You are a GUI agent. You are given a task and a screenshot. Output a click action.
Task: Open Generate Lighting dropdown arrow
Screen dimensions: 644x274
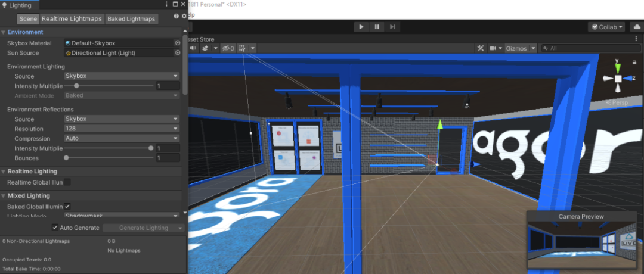pyautogui.click(x=180, y=228)
